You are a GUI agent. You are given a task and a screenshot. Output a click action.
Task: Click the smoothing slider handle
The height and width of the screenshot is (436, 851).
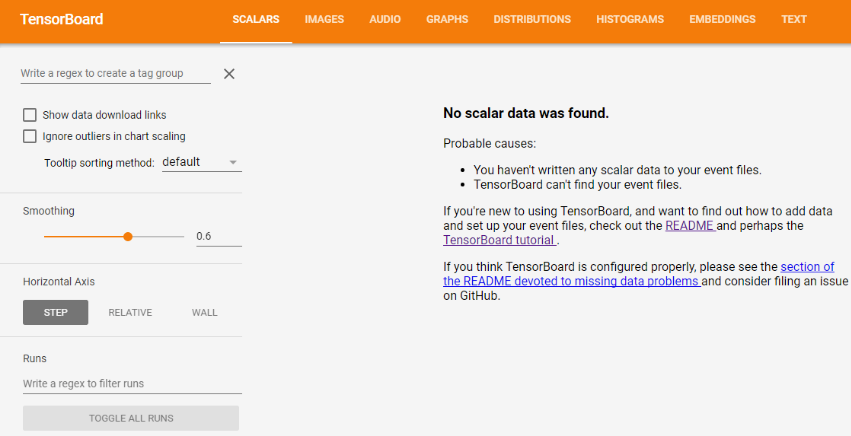128,237
